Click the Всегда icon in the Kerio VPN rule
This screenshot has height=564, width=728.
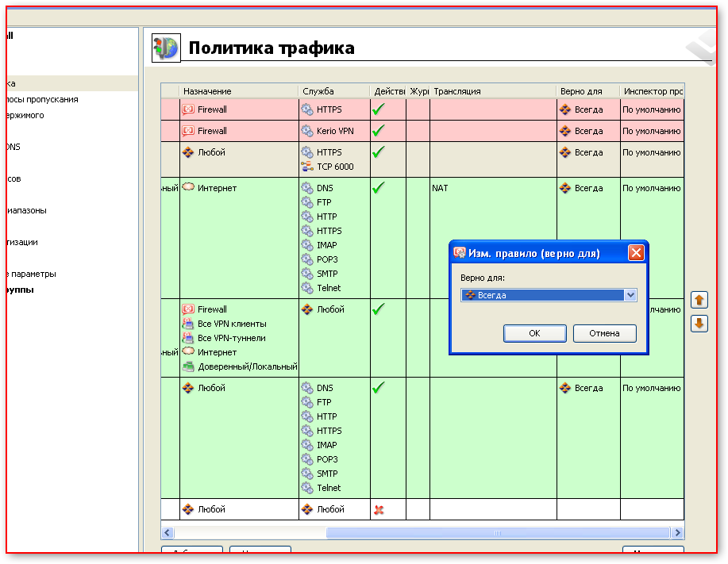pos(565,131)
